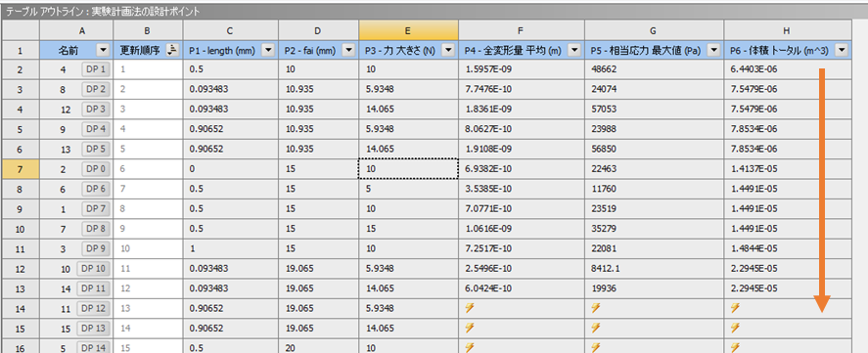
Task: Select highlighted row header 7
Action: 21,169
